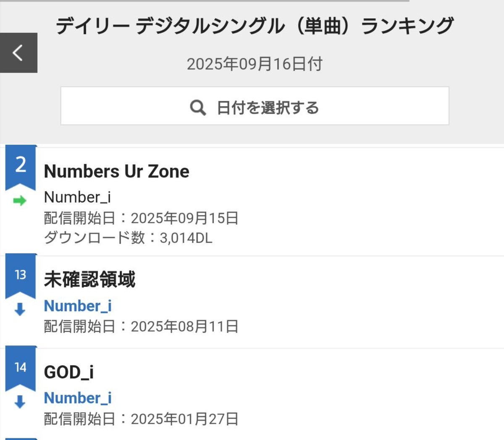504x440 pixels.
Task: Click the magnifying glass search icon
Action: (197, 108)
